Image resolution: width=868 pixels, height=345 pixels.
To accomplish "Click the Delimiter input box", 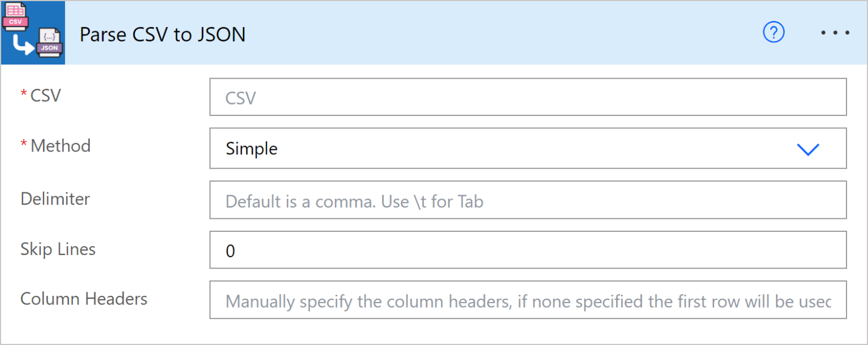I will (526, 200).
